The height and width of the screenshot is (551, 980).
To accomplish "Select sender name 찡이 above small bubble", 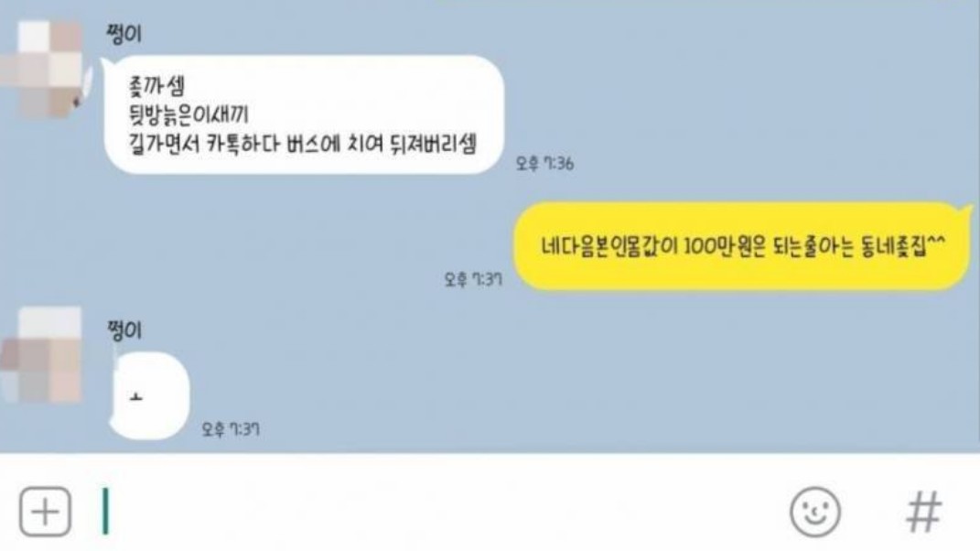I will tap(124, 330).
